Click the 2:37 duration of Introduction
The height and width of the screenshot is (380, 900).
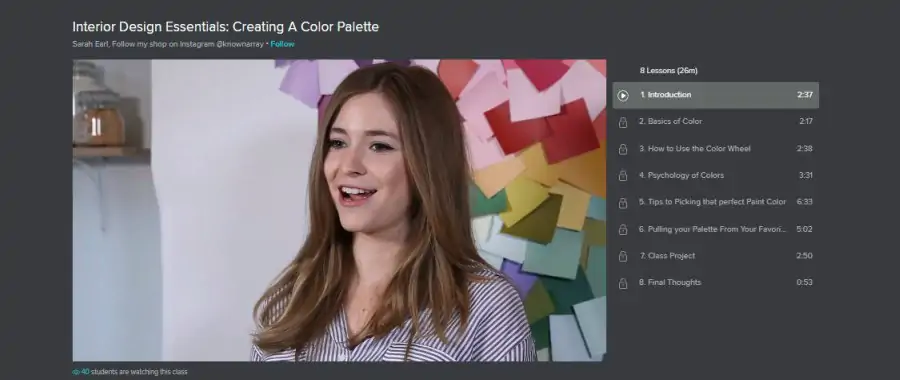(x=805, y=95)
